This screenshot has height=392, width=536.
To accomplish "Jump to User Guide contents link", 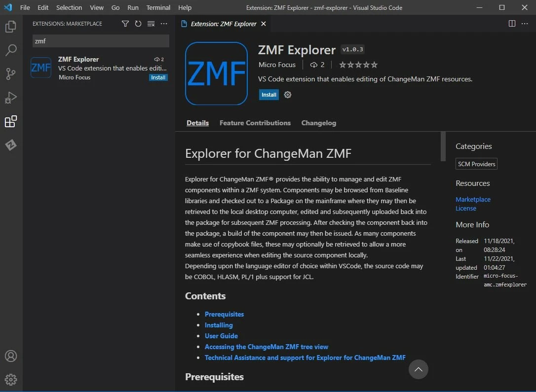I will coord(221,336).
